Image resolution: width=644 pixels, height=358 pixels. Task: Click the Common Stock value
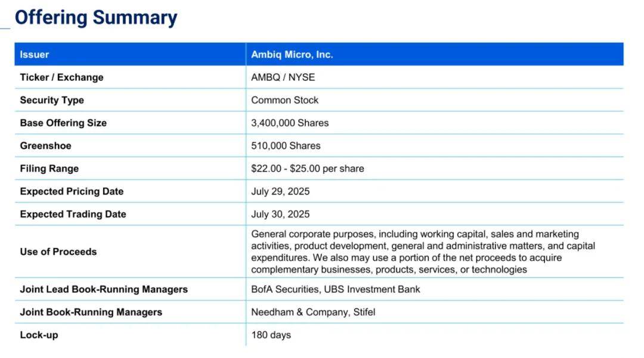(x=284, y=100)
